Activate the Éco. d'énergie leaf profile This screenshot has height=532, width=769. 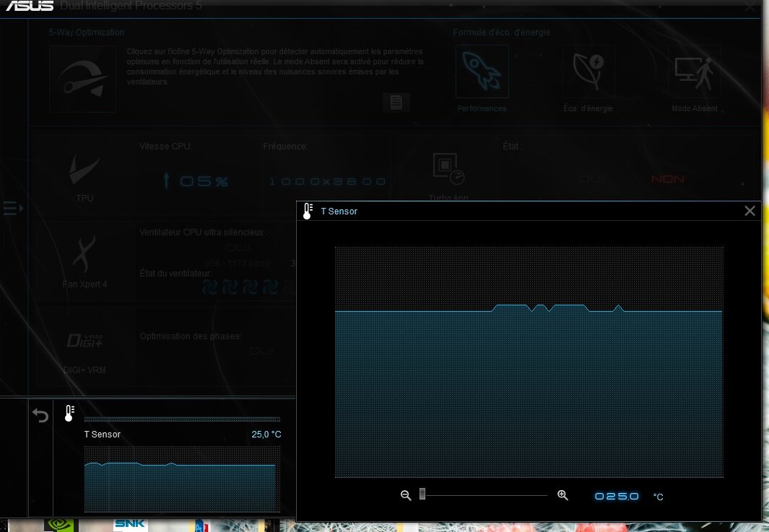(588, 71)
